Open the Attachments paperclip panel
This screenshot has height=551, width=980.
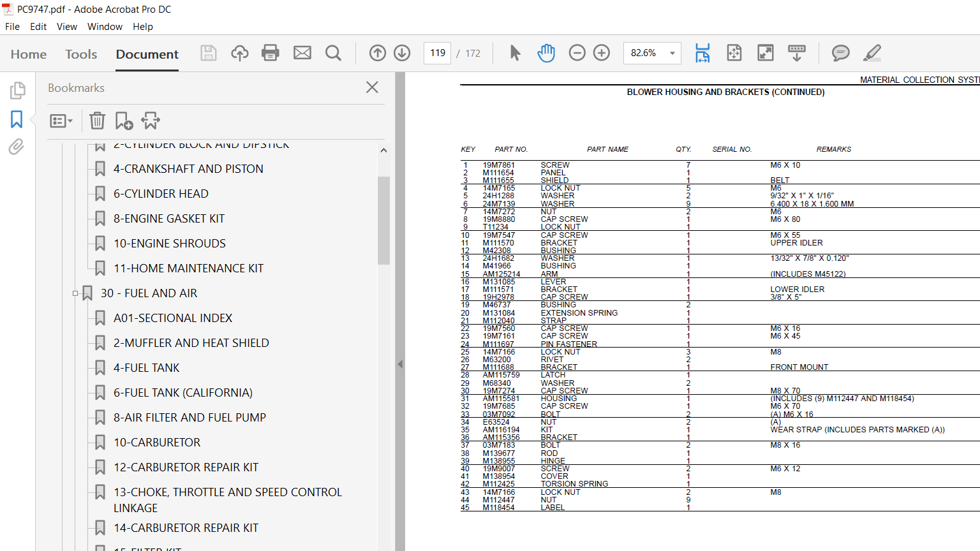17,147
